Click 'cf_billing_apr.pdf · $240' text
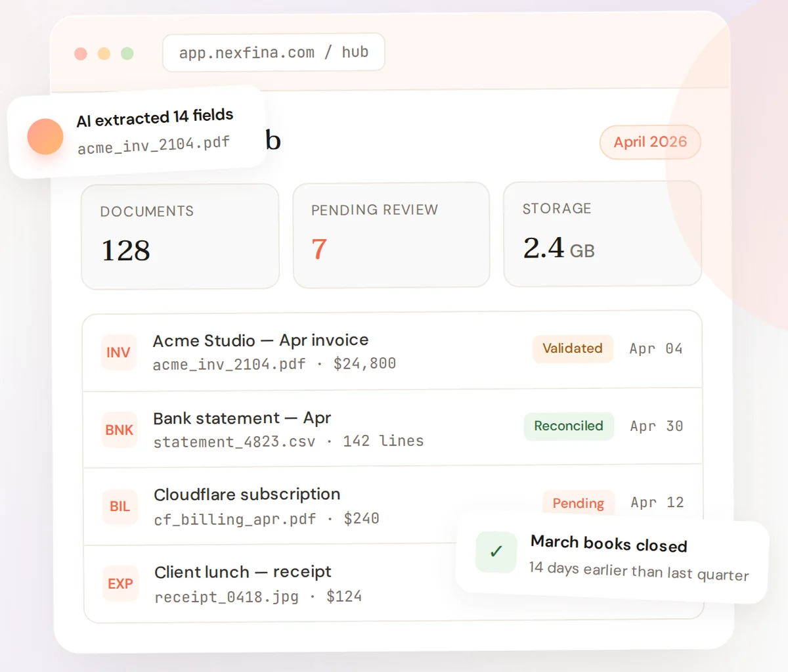Viewport: 788px width, 672px height. point(267,519)
